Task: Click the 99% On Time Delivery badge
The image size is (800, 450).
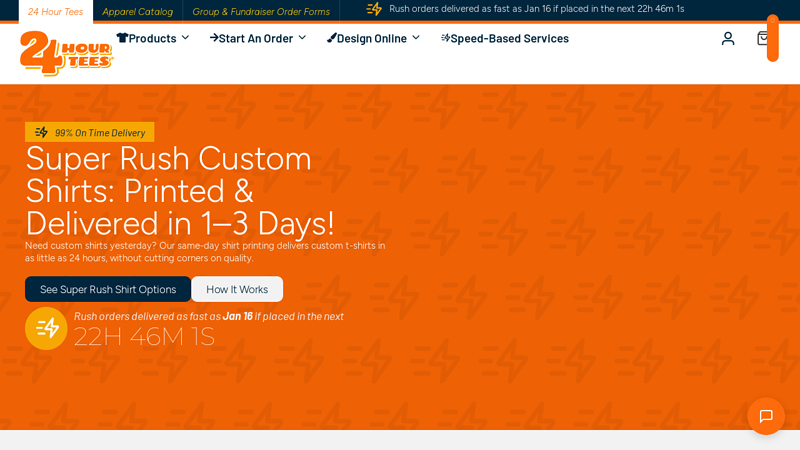Action: pos(89,133)
